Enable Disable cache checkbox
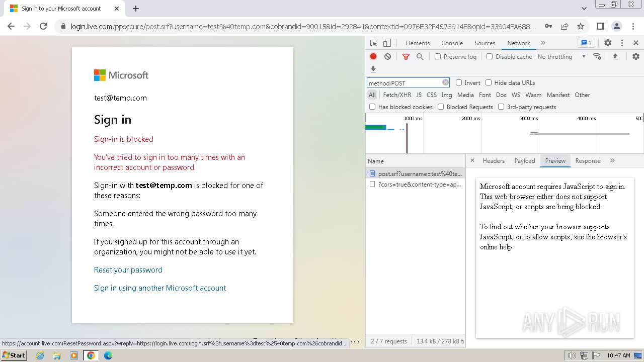644x362 pixels. (490, 57)
